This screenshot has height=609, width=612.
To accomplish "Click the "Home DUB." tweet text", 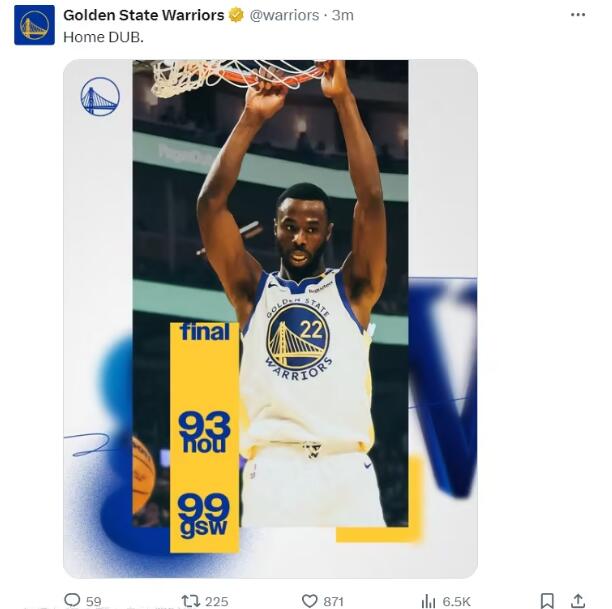I will coord(103,37).
